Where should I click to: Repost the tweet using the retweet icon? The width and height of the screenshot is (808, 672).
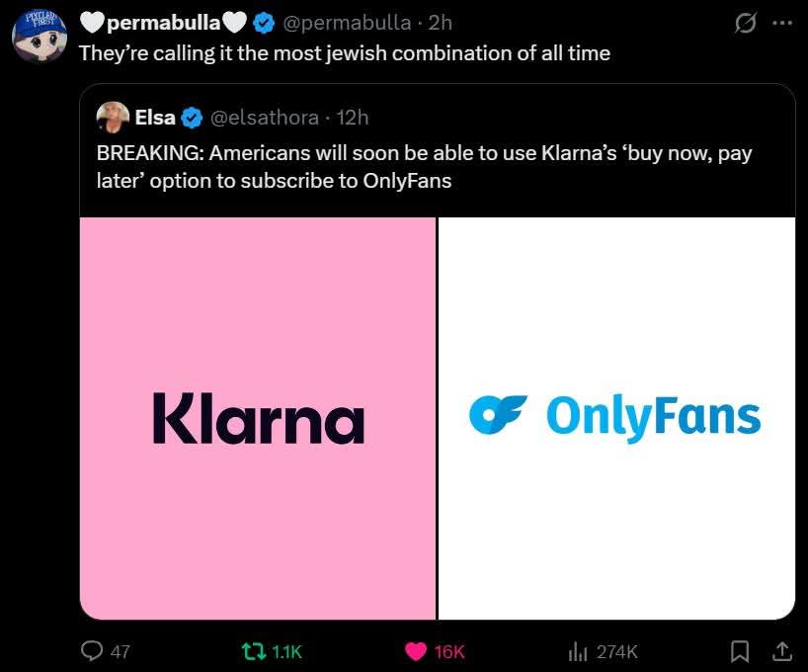click(x=254, y=651)
